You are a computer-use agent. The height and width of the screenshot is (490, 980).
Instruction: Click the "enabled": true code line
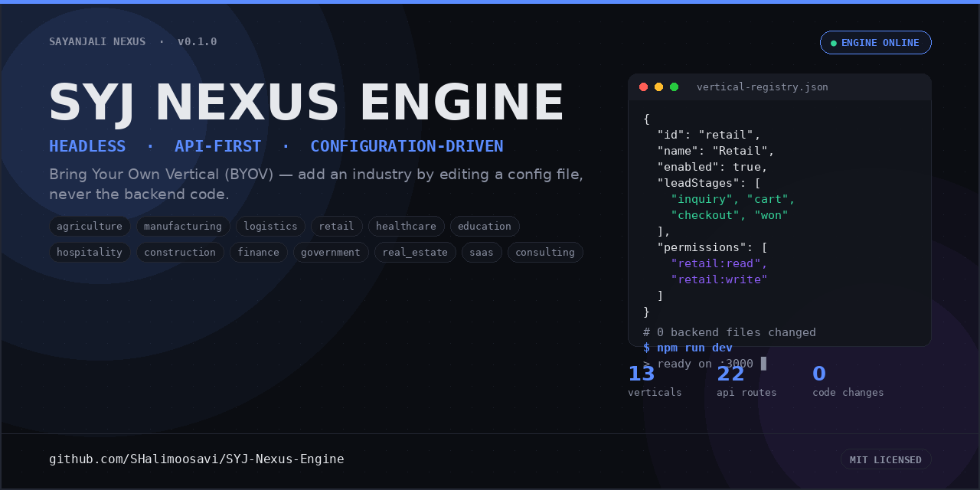[712, 167]
